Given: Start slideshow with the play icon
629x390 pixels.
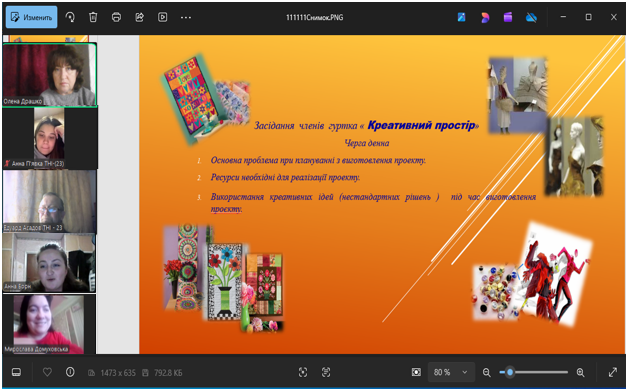Looking at the screenshot, I should tap(162, 17).
